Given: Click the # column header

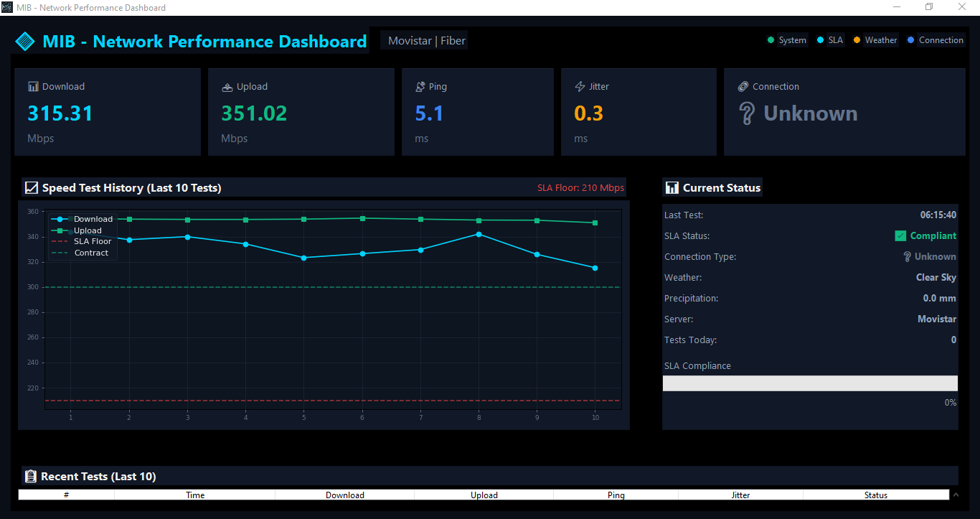Looking at the screenshot, I should point(66,495).
